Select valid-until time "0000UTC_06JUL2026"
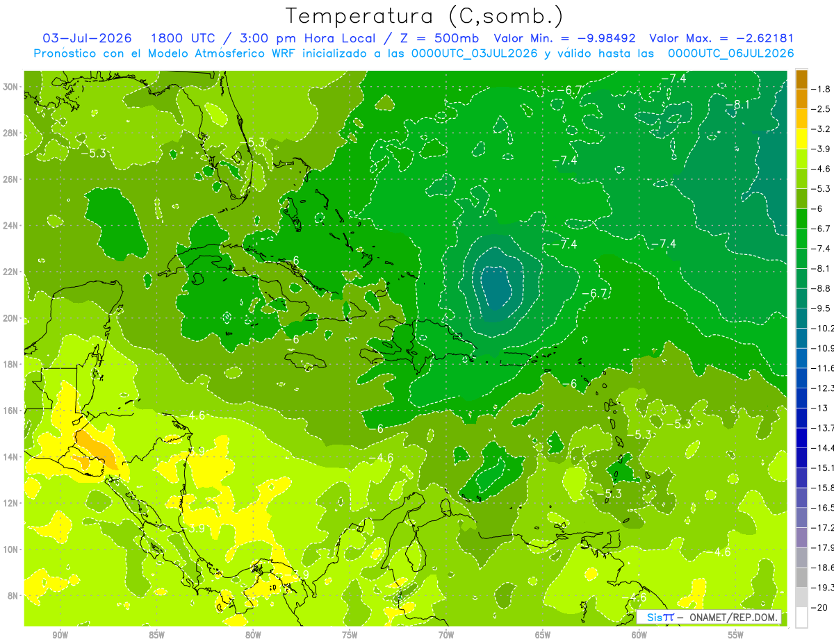Image resolution: width=834 pixels, height=644 pixels. click(731, 53)
